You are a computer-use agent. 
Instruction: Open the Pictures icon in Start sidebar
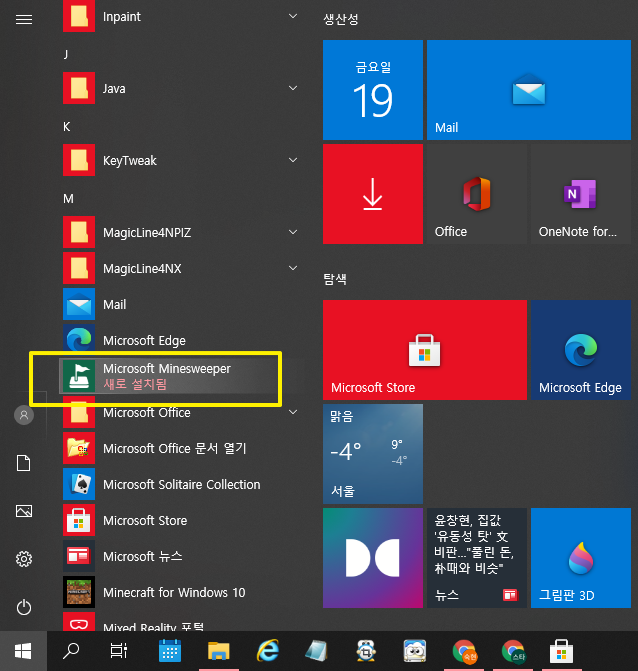[24, 511]
